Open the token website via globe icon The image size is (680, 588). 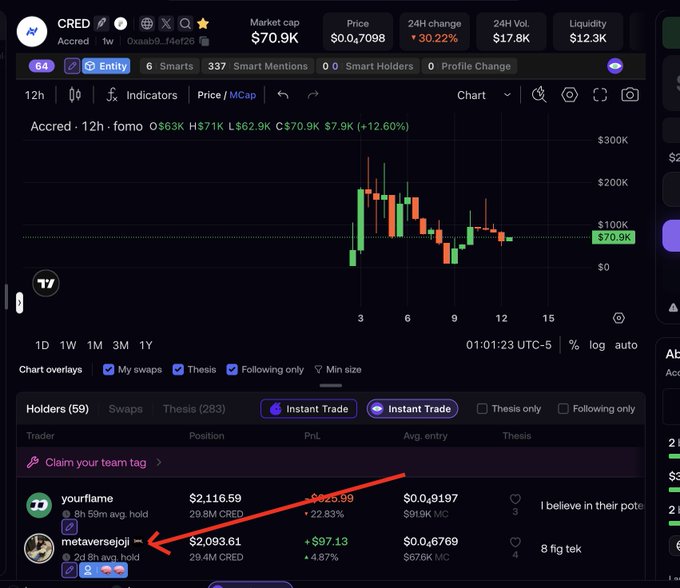pos(147,23)
